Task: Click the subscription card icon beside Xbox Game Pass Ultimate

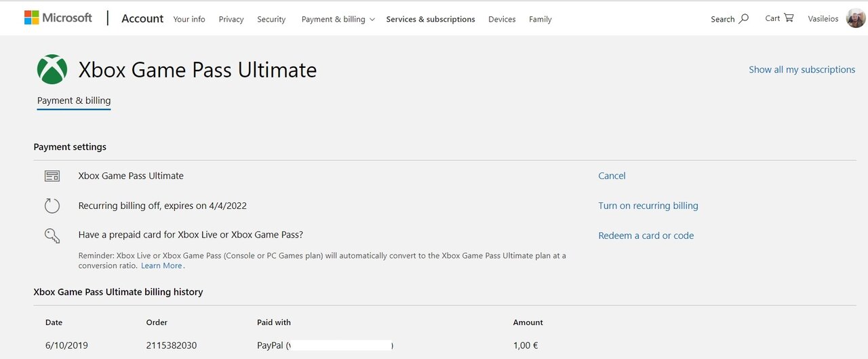Action: point(52,176)
